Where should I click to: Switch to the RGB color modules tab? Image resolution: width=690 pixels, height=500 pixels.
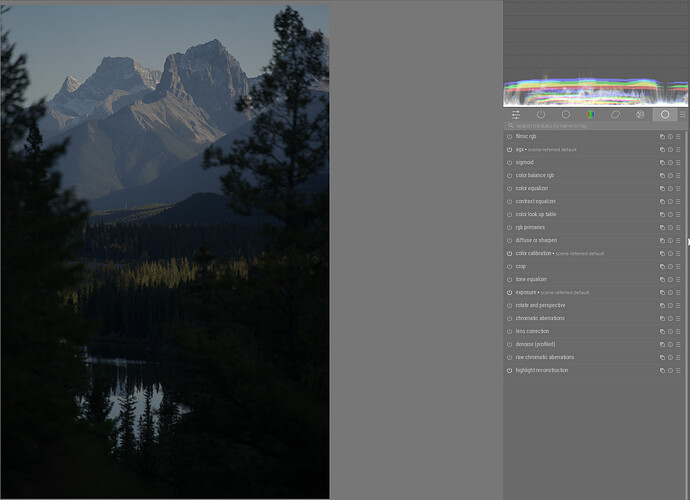pos(591,114)
